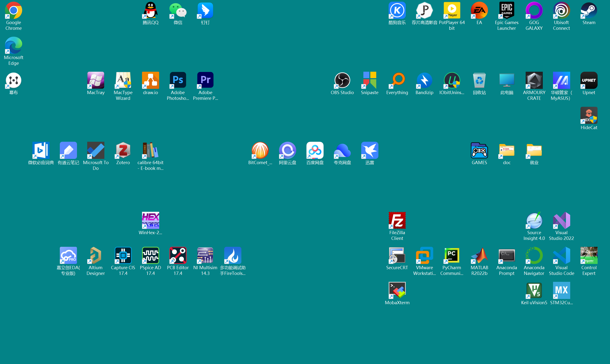Viewport: 610px width, 364px height.
Task: Select the EA app icon
Action: click(x=479, y=10)
